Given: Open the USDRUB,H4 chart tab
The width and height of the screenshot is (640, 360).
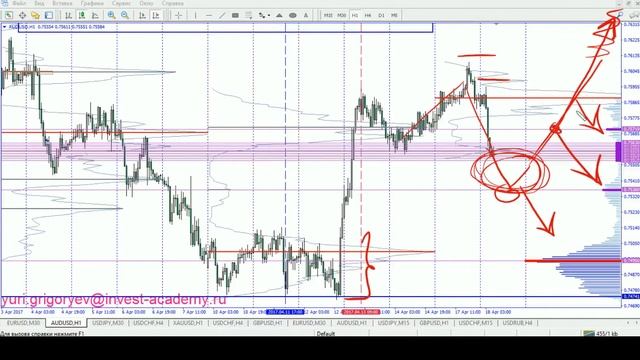Looking at the screenshot, I should coord(517,323).
